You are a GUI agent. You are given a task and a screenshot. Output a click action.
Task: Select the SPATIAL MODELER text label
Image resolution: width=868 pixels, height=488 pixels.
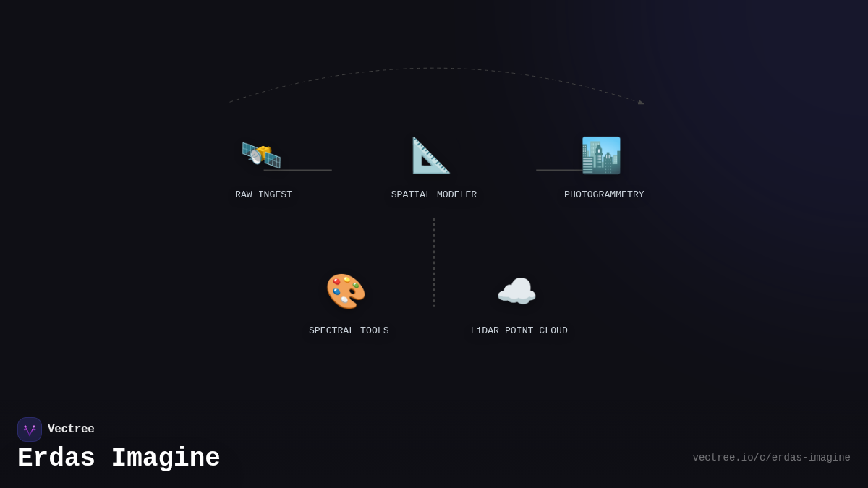[434, 194]
